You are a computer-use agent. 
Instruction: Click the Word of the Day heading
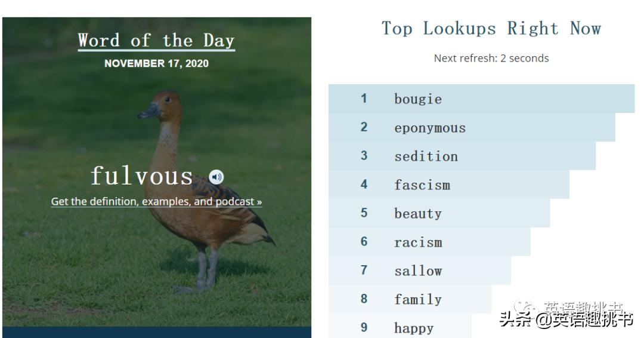[156, 41]
